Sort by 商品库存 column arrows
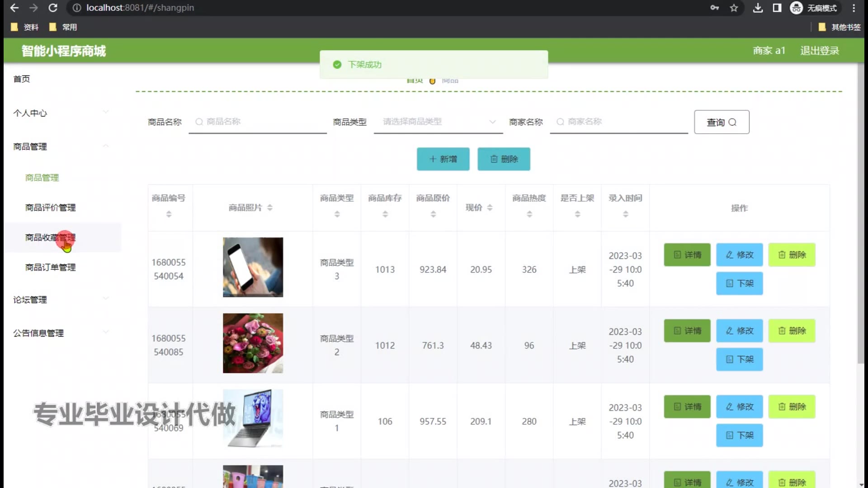 [x=385, y=214]
